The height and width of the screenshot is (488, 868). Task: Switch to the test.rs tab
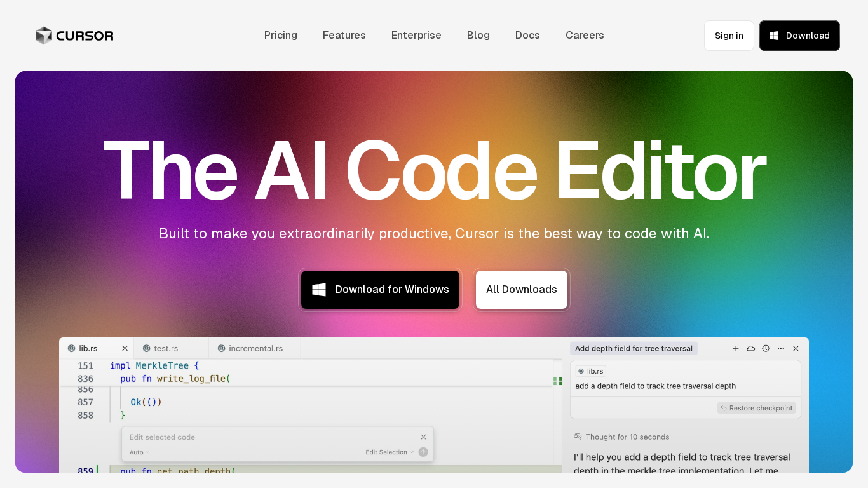(x=172, y=348)
